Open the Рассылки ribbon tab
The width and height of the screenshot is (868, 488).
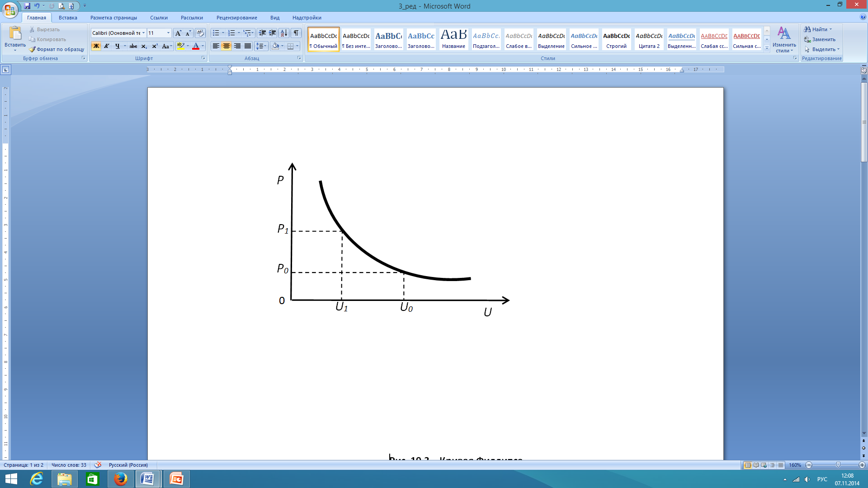[192, 18]
